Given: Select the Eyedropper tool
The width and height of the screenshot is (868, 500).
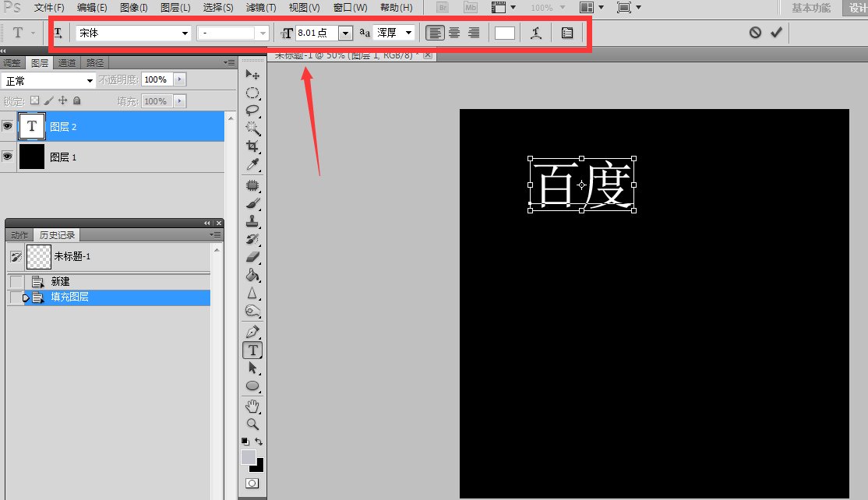Looking at the screenshot, I should point(252,165).
